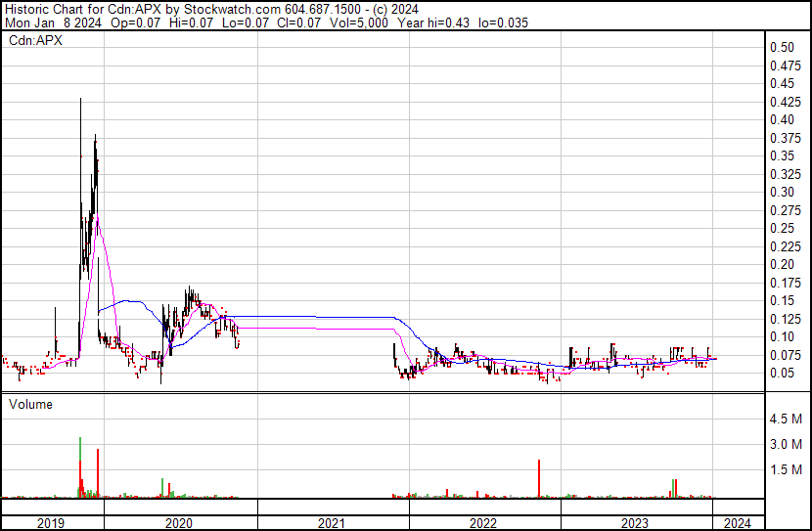The width and height of the screenshot is (812, 531).
Task: Select the 0.25 price axis value
Action: (x=782, y=228)
